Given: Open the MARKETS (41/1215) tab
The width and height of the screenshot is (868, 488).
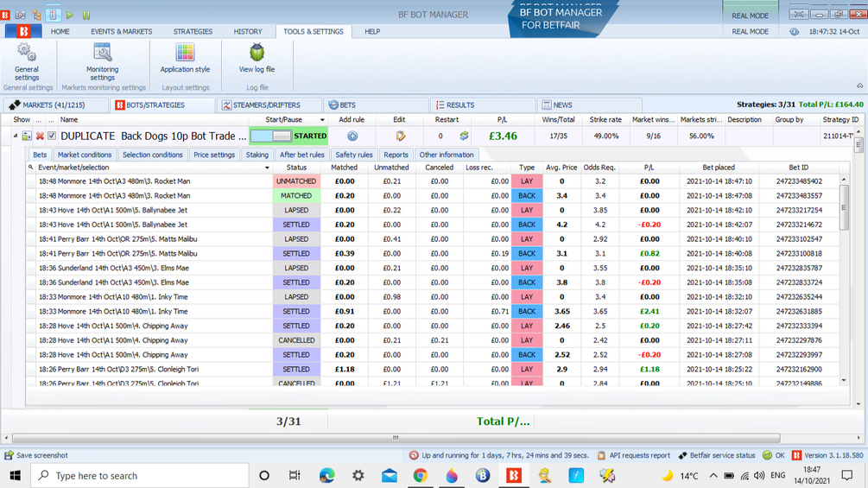Looking at the screenshot, I should pos(54,105).
